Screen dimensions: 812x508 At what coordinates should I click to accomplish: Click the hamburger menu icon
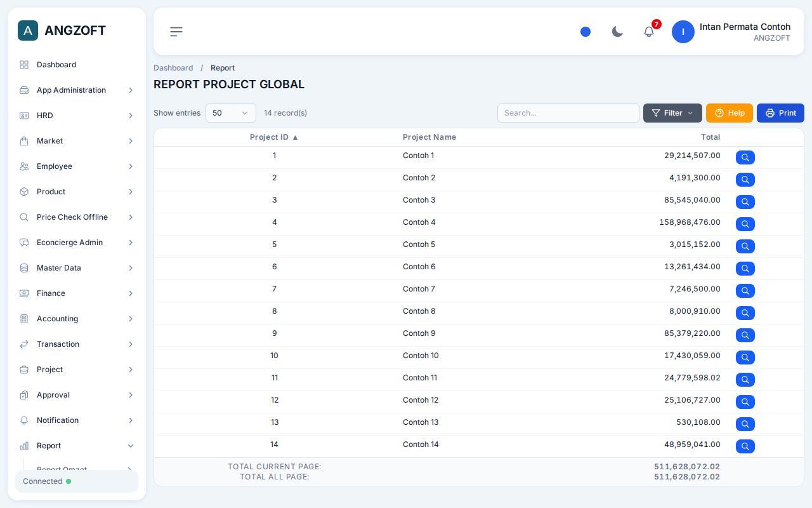pos(176,32)
